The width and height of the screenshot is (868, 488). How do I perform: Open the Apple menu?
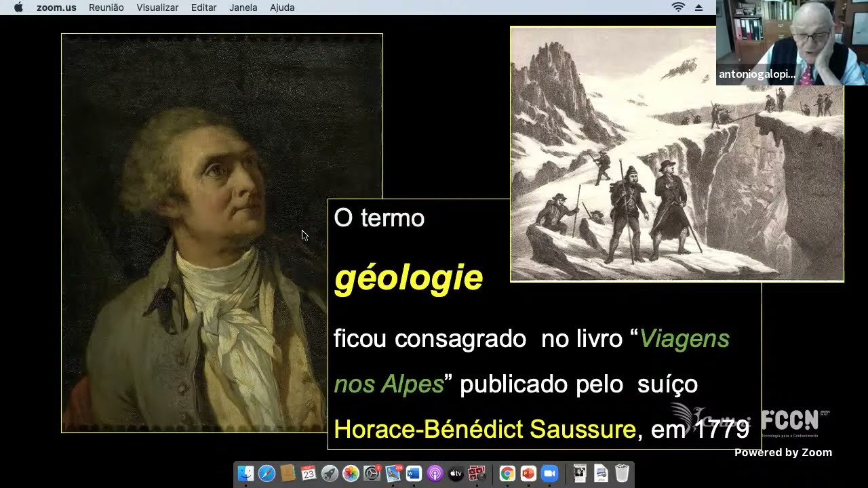18,7
